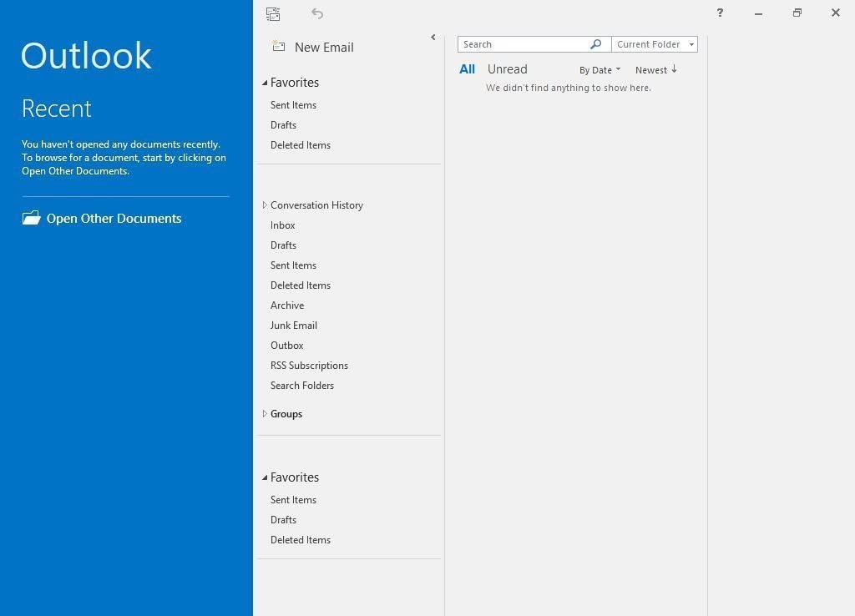Restore down the Outlook window
The width and height of the screenshot is (855, 616).
tap(797, 13)
